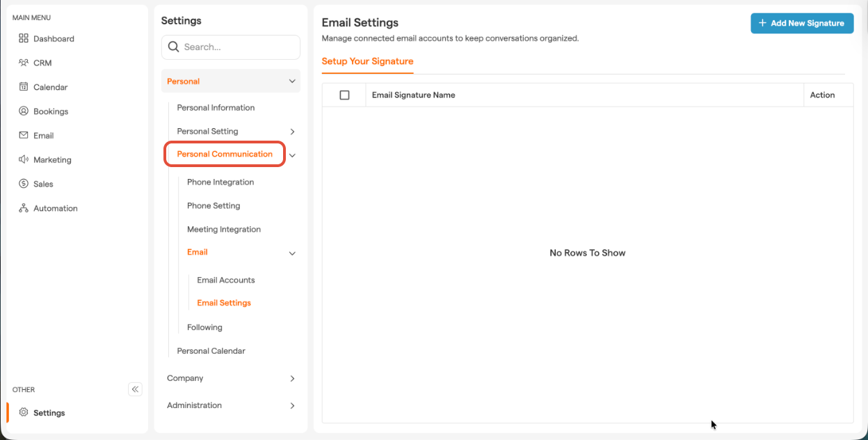This screenshot has width=868, height=440.
Task: Click the Email envelope icon
Action: tap(24, 135)
